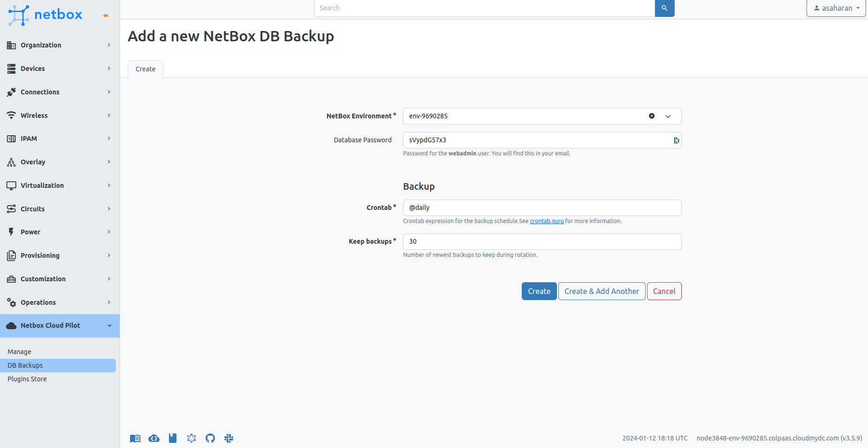Screen dimensions: 868x448
Task: Open the GraphQL footer icon
Action: 191,438
